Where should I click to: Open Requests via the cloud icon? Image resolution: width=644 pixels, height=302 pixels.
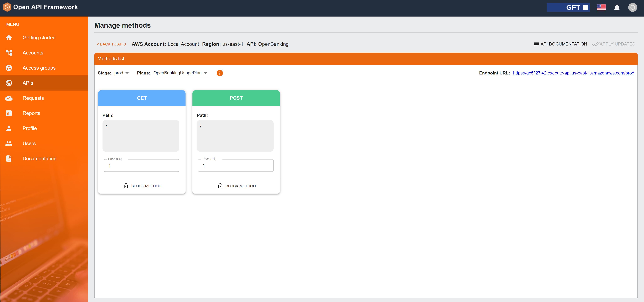coord(9,98)
